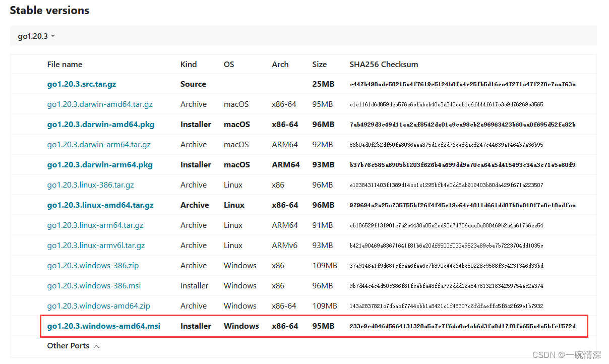
Task: Collapse the go1.20.3 version dropdown
Action: click(36, 36)
